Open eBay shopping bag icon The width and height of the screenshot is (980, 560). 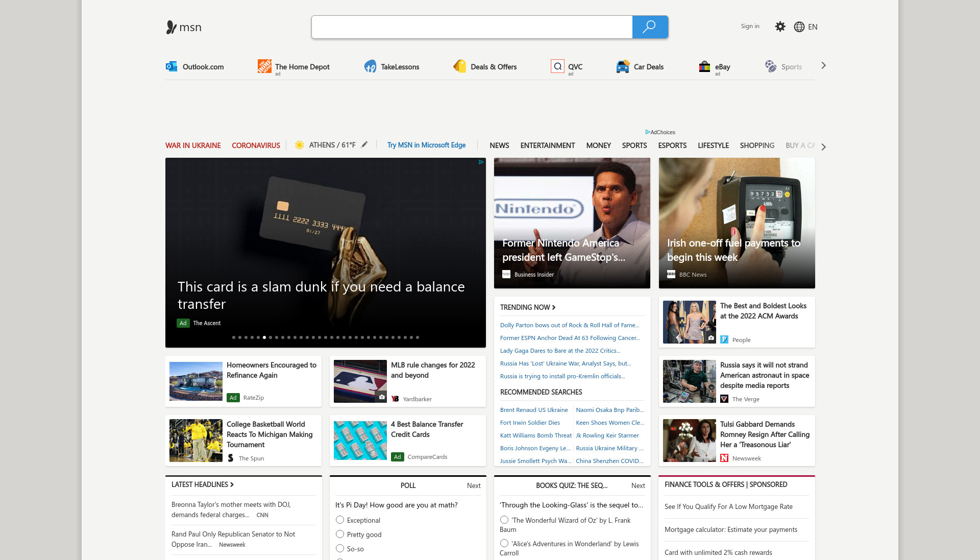(x=704, y=66)
